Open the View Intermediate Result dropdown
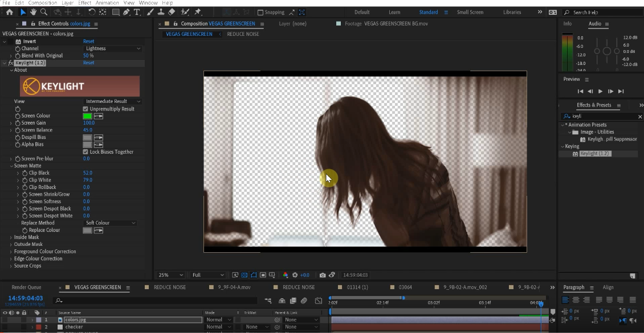The height and width of the screenshot is (333, 644). pos(112,101)
